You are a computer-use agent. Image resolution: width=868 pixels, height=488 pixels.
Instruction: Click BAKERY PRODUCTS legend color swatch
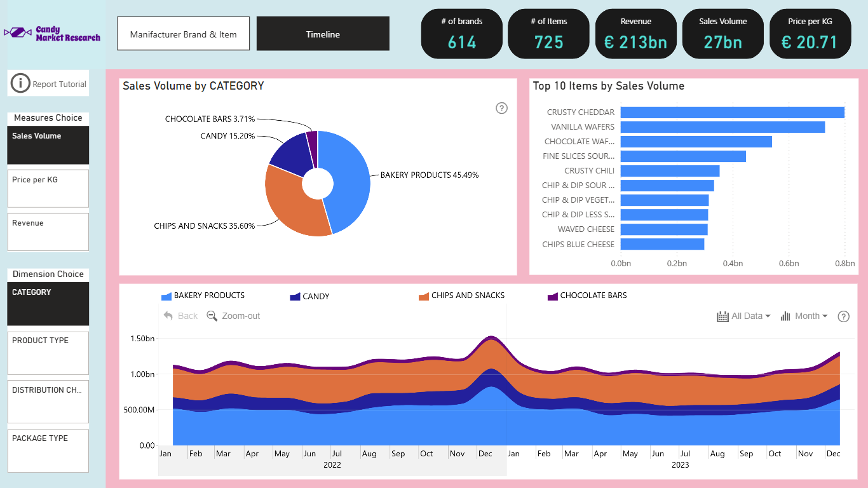pos(166,296)
